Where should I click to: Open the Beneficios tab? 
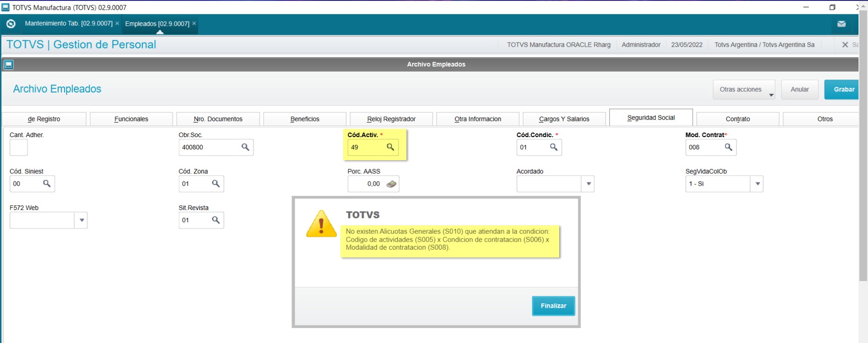pos(305,119)
